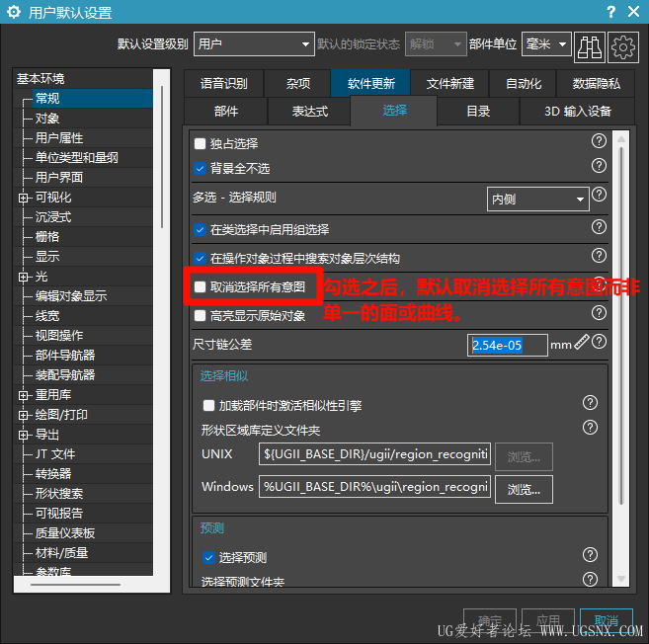Select JT 文件 in the tree

pos(55,454)
